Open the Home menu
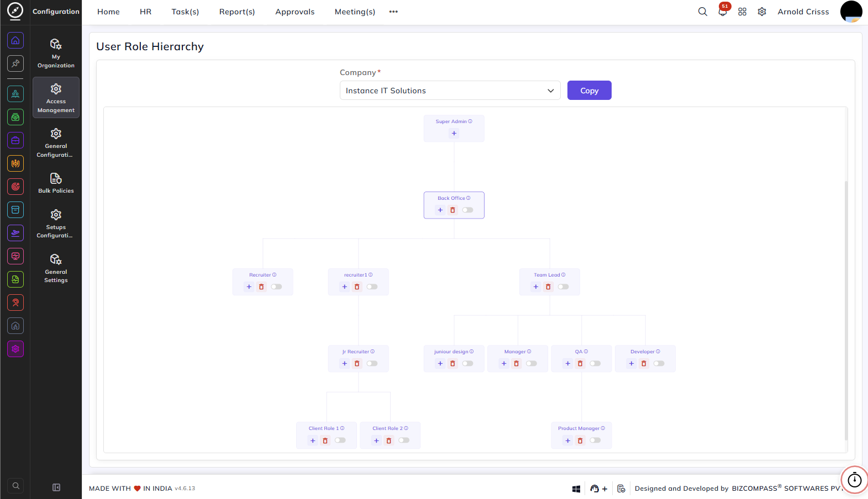This screenshot has height=499, width=868. [x=108, y=12]
